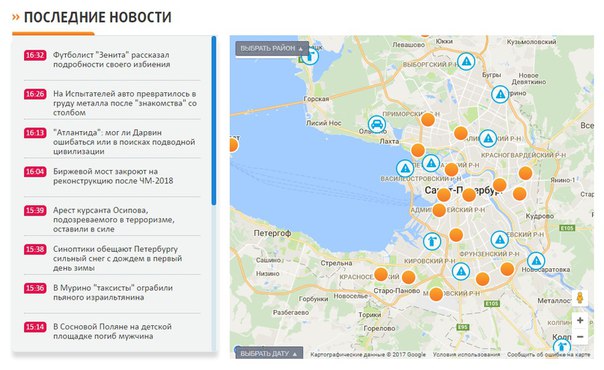Screen dimensions: 604x370
Task: Click the blue news list scrollbar
Action: pyautogui.click(x=214, y=121)
